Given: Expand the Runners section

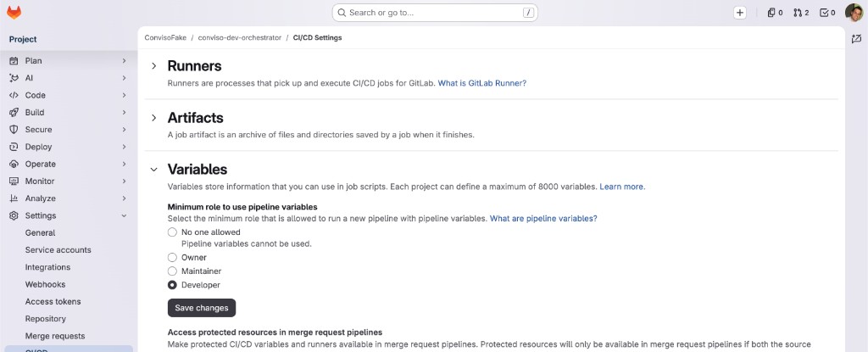Looking at the screenshot, I should [154, 66].
